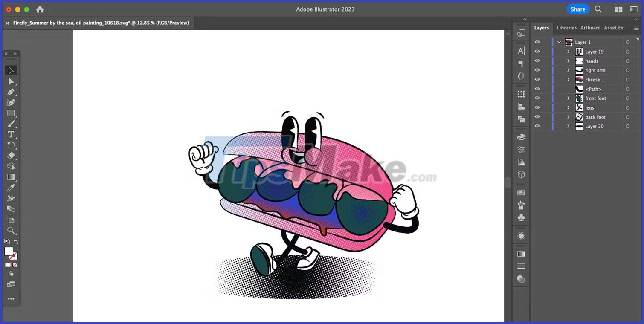This screenshot has height=324, width=644.
Task: Expand the front foot sublayer
Action: coord(568,98)
